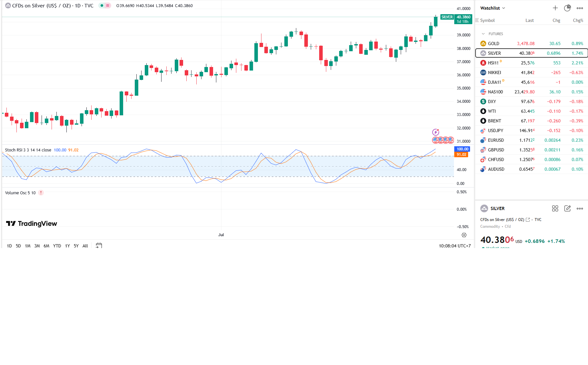Image resolution: width=588 pixels, height=365 pixels.
Task: Open watchlist advanced view pie icon
Action: click(567, 8)
